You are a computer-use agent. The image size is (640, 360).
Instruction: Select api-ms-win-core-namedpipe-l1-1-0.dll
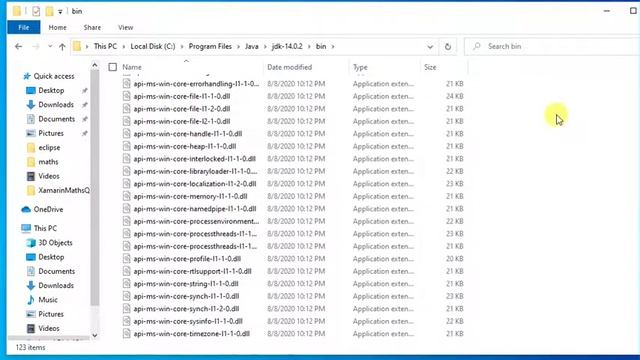coord(195,209)
